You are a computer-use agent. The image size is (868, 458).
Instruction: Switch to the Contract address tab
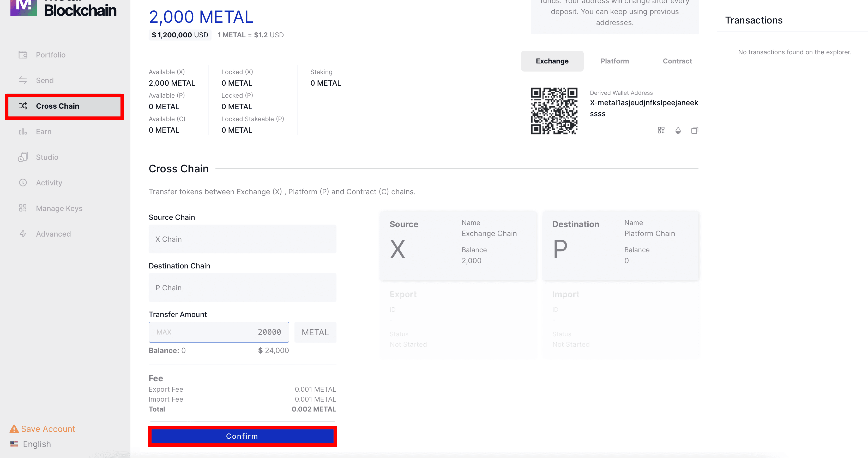pos(677,61)
